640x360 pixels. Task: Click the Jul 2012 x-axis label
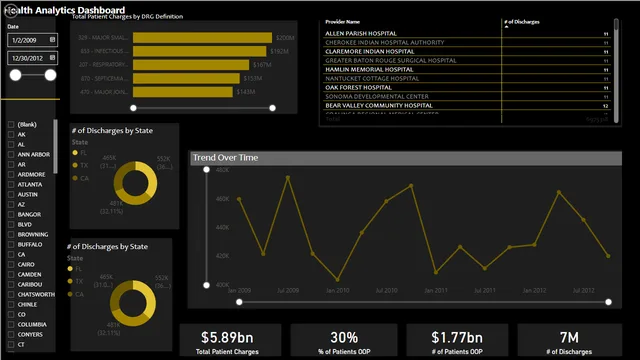pyautogui.click(x=583, y=291)
